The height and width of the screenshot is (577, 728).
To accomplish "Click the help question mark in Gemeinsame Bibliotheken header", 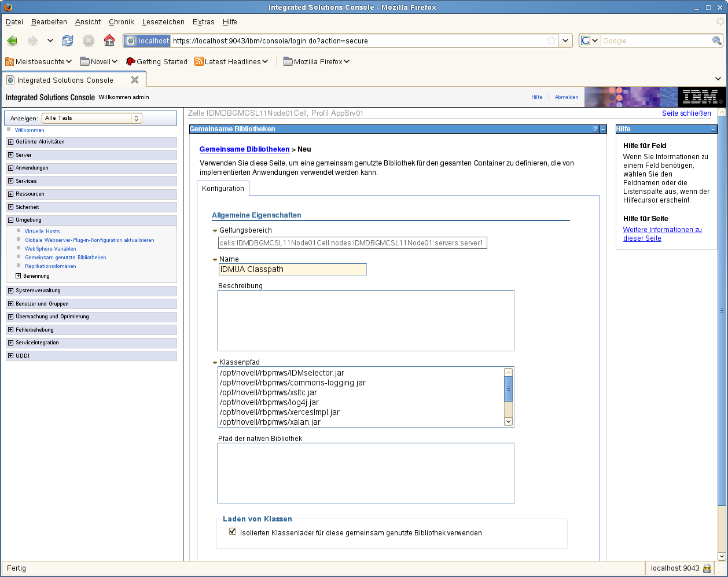I will (x=595, y=129).
